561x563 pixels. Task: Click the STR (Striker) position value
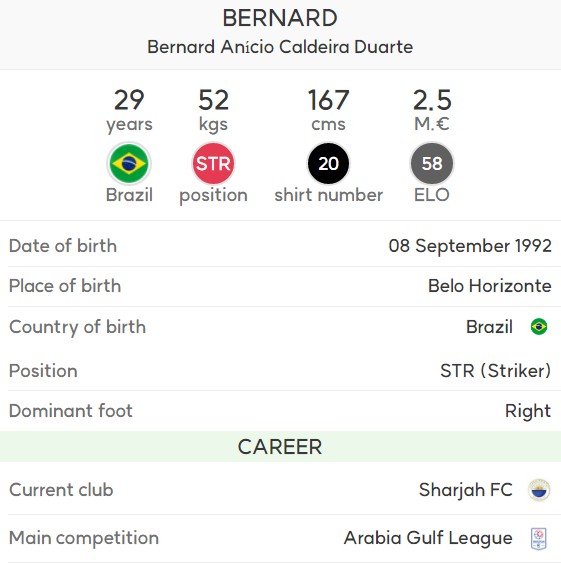(496, 371)
